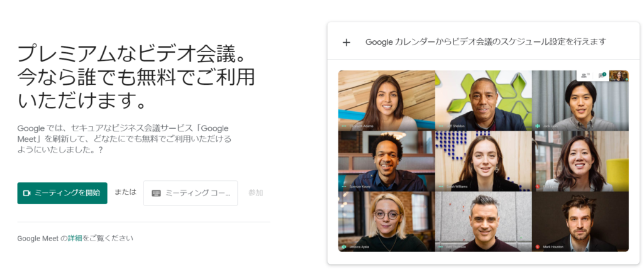Click the Google カレンダーからビデオ会議のスケジュール設定を行えます text
This screenshot has width=644, height=272.
click(x=486, y=42)
